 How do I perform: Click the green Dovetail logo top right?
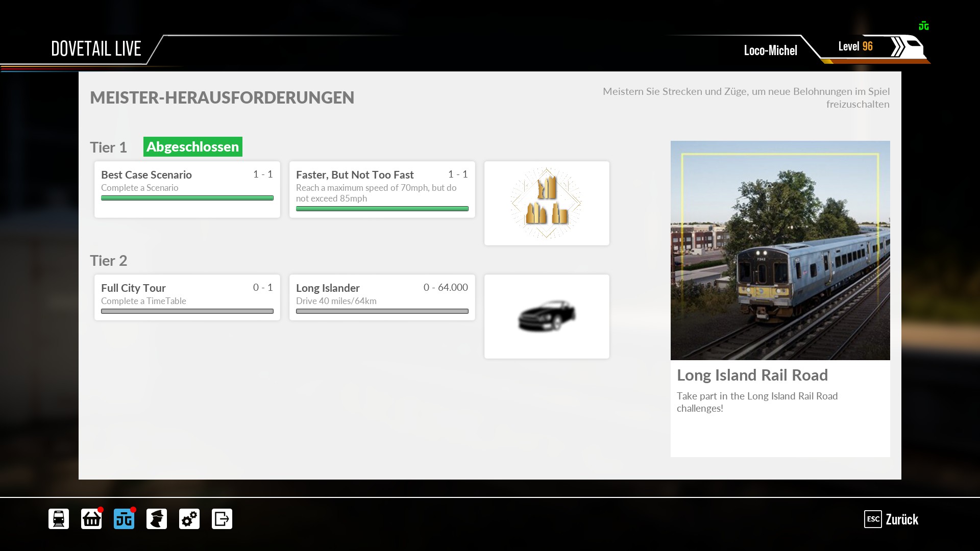tap(923, 26)
